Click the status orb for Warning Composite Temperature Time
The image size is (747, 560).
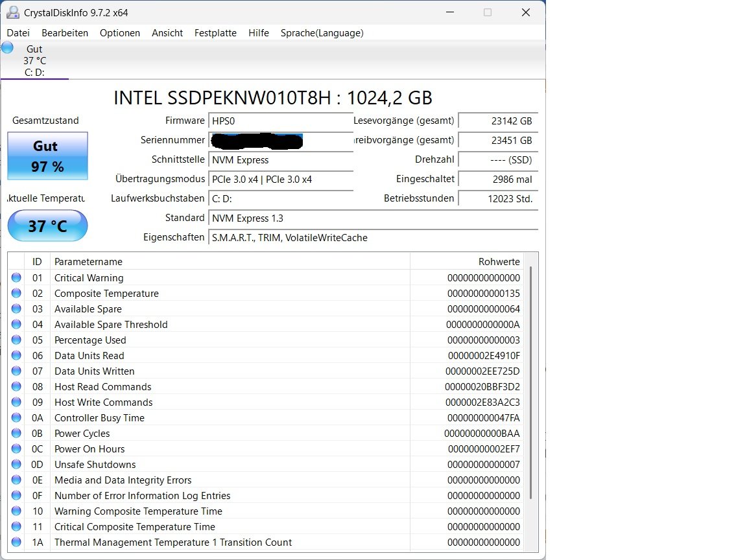click(16, 511)
